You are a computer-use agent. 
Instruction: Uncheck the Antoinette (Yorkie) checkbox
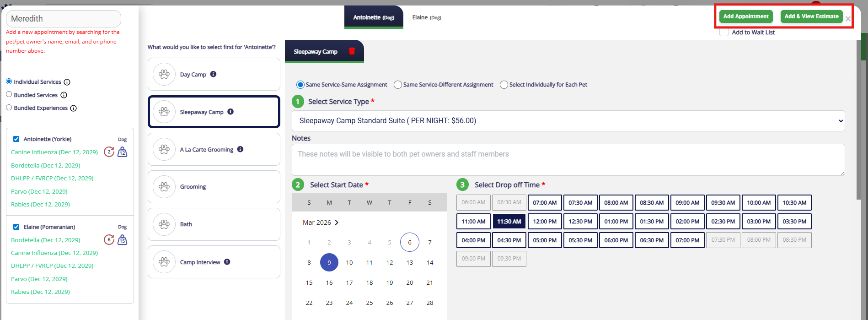(x=16, y=139)
